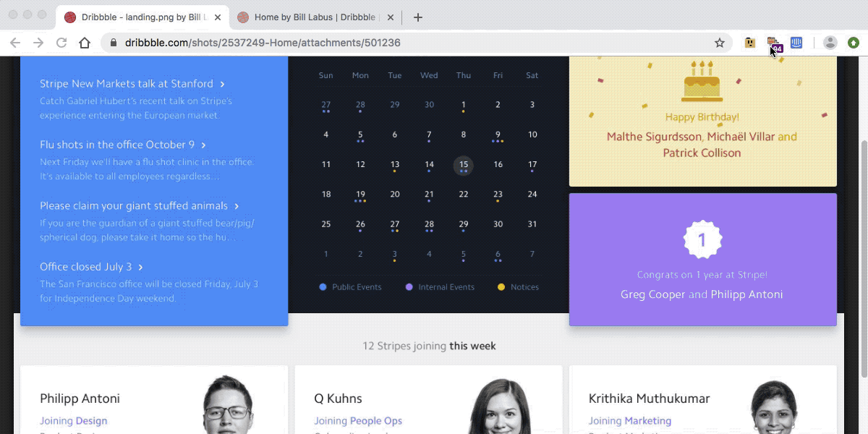Bookmark this page with the star icon
This screenshot has height=434, width=868.
click(720, 43)
